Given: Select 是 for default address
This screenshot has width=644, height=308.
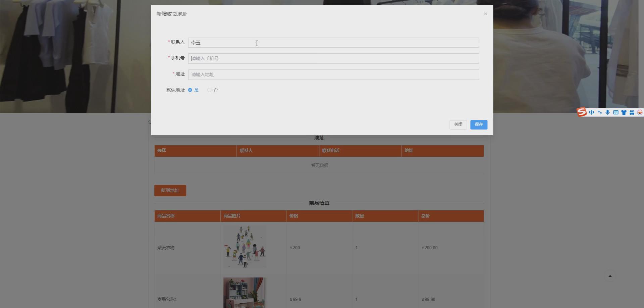Looking at the screenshot, I should point(194,90).
